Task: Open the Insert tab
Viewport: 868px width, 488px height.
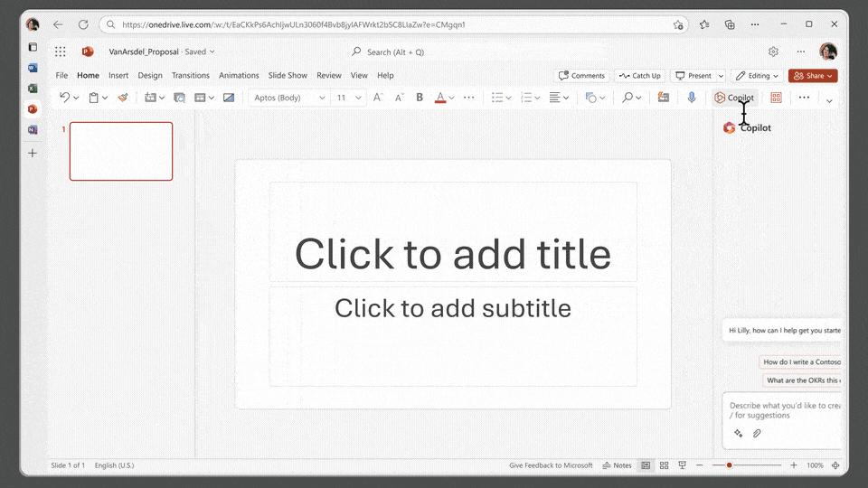Action: [x=118, y=76]
